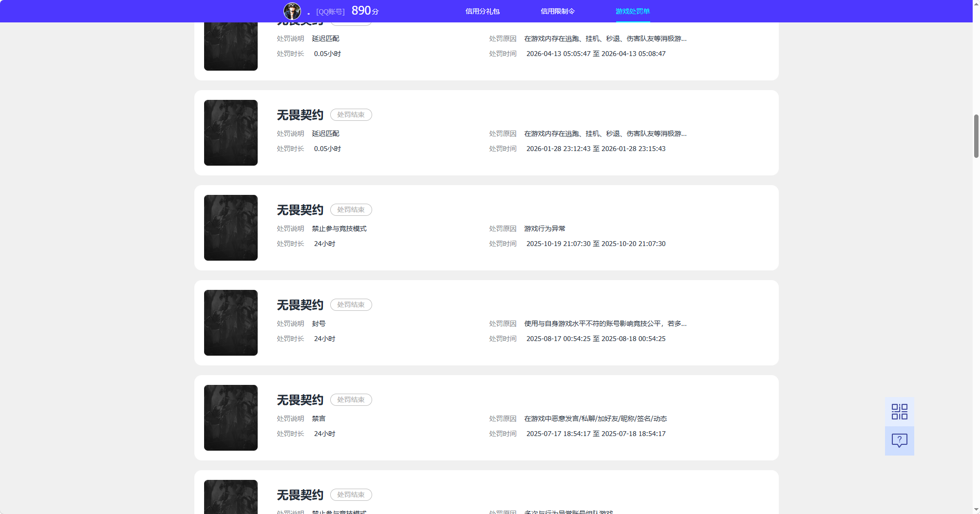Click 无畏契约 title of the 禁言 record

click(x=300, y=400)
